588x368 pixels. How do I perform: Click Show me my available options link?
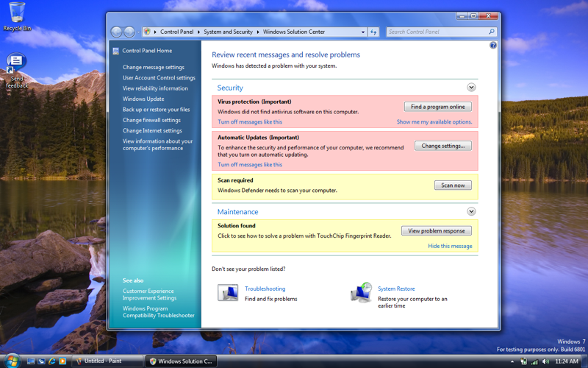pos(434,121)
